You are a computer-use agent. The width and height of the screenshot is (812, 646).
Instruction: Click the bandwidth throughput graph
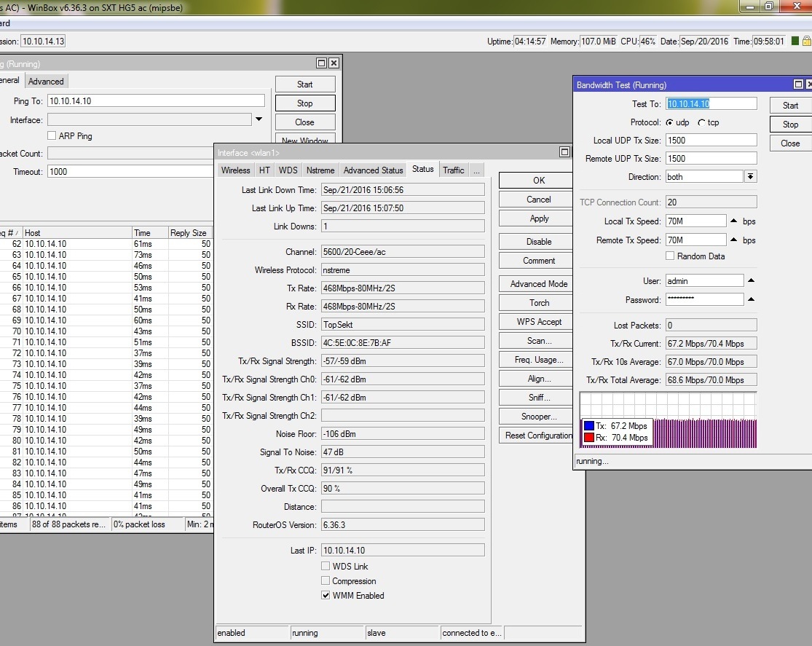coord(668,419)
